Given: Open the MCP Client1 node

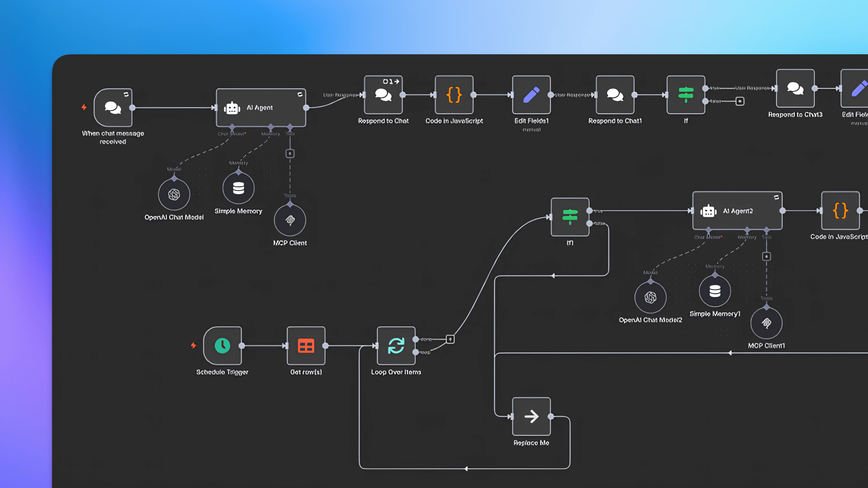Looking at the screenshot, I should pos(766,323).
